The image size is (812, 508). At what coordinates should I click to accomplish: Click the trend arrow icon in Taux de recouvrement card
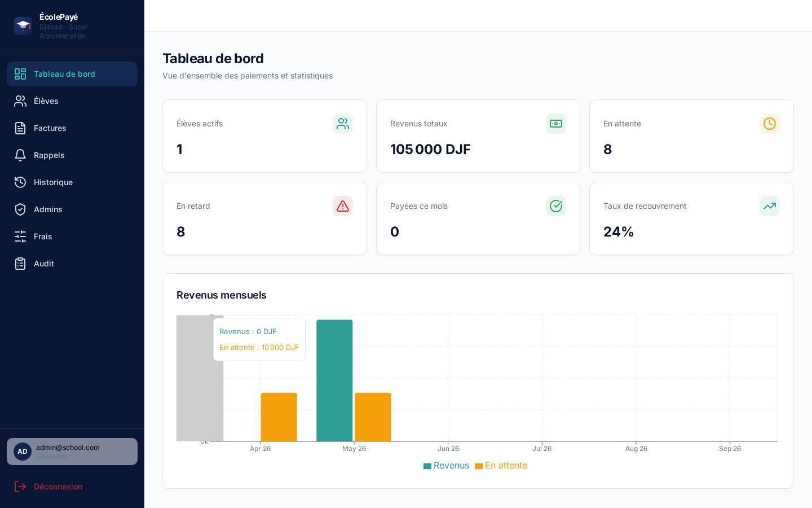[770, 206]
